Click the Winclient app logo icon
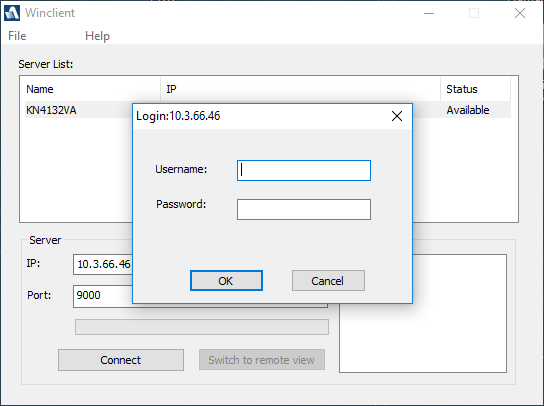This screenshot has height=406, width=544. [x=12, y=13]
